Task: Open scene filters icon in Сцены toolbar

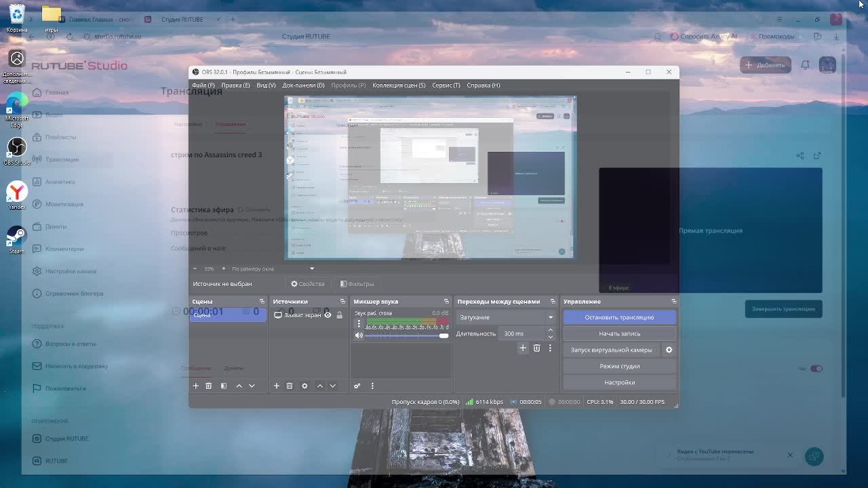Action: (x=224, y=386)
